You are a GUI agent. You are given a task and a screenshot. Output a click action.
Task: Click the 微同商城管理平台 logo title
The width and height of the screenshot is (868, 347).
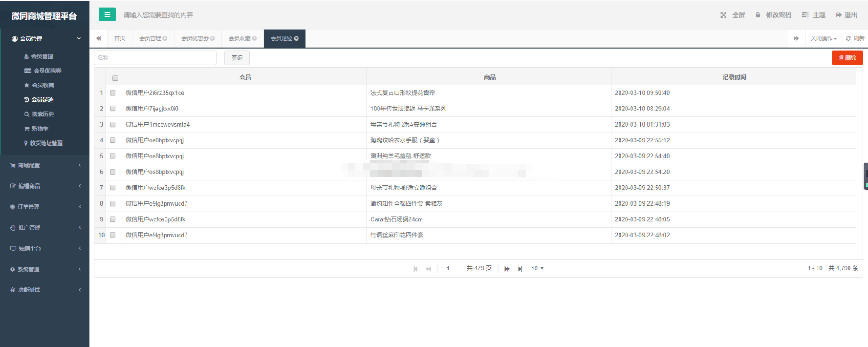click(44, 16)
